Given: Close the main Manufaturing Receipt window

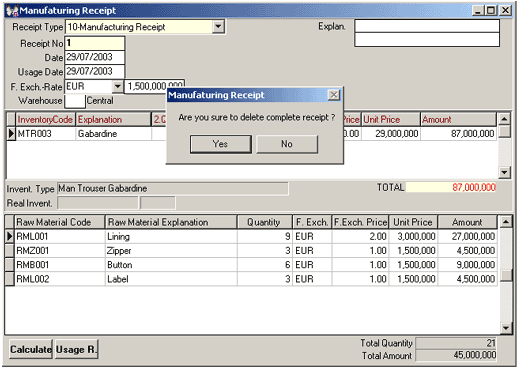Looking at the screenshot, I should pos(506,10).
